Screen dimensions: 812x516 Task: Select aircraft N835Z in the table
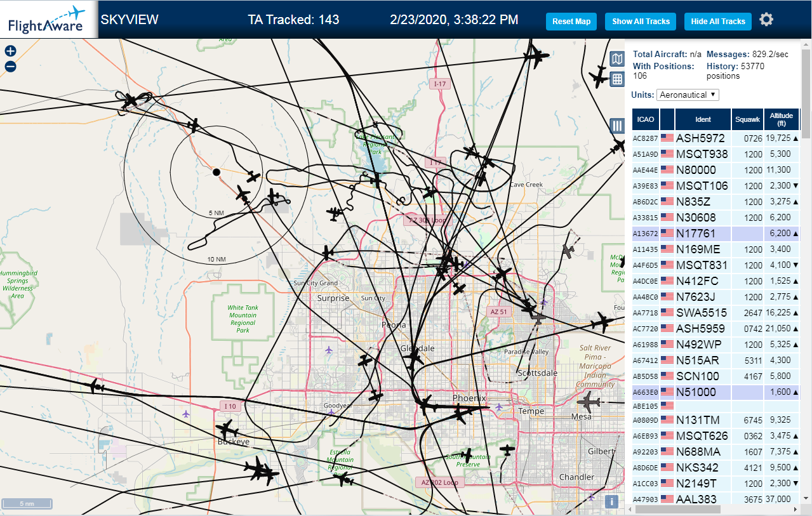(716, 202)
